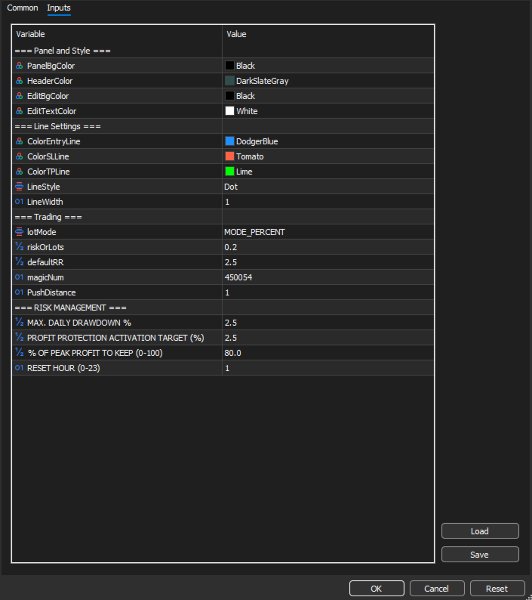Open the LineStyle Dot value dropdown
Screen dimensions: 532x600
pos(328,187)
